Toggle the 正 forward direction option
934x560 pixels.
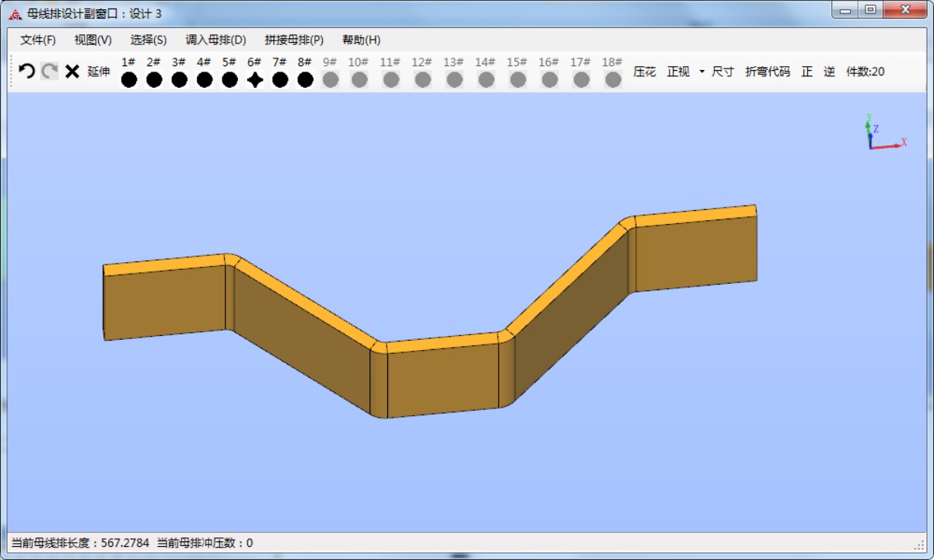(x=807, y=72)
